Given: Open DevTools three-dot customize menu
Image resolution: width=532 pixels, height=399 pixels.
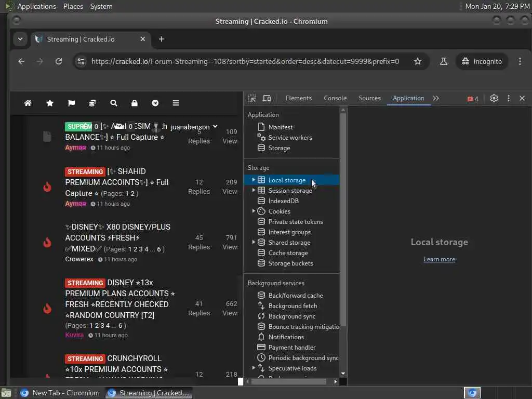Looking at the screenshot, I should 508,98.
